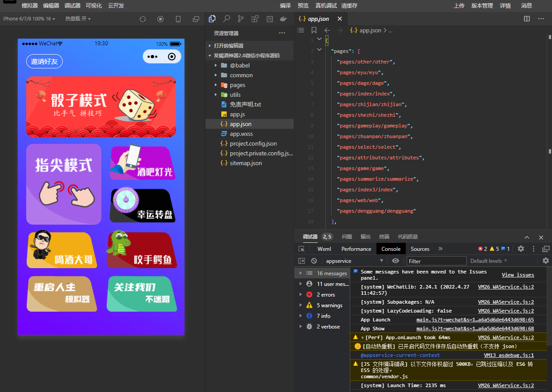Viewport: 552px width, 392px height.
Task: Open the DevTools settings gear icon
Action: click(521, 249)
